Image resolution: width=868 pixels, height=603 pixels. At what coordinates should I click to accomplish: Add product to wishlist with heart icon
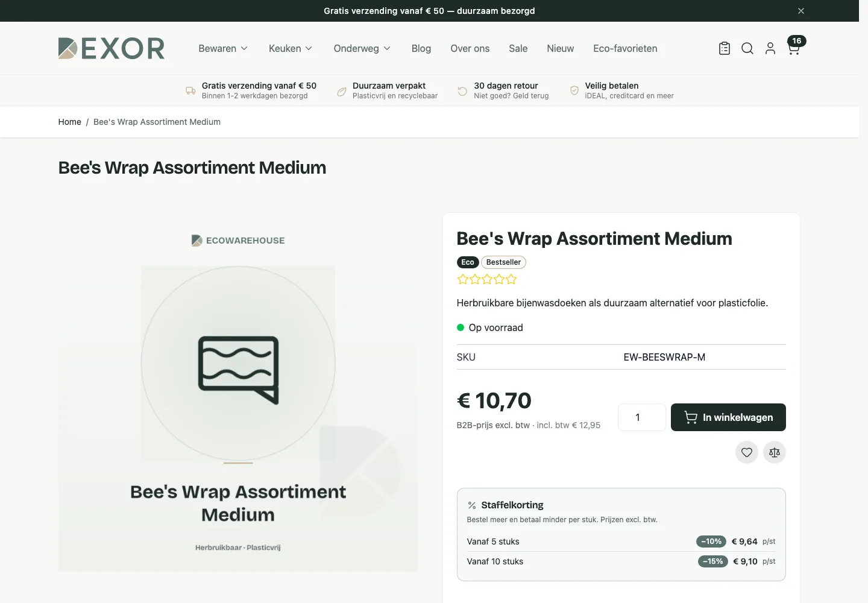click(x=747, y=452)
